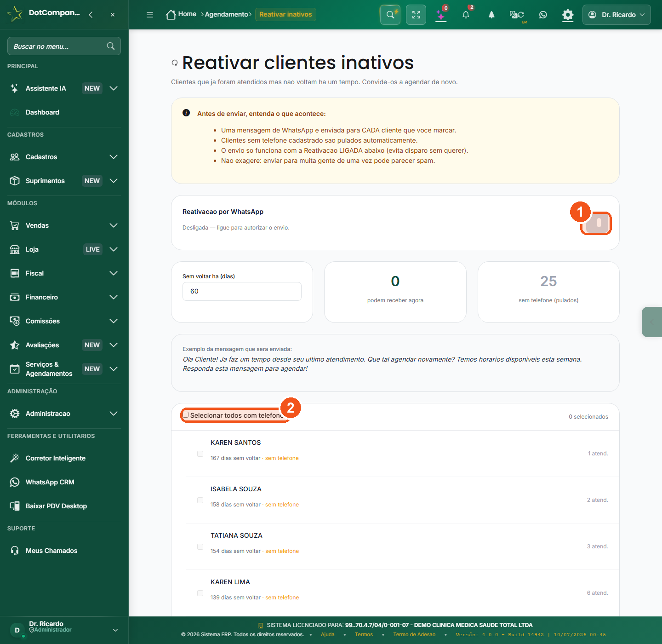
Task: Expand the side panel tab on right edge
Action: coord(652,322)
